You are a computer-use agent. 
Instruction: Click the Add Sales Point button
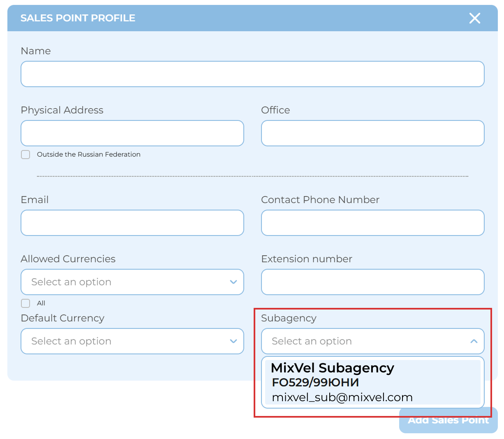click(x=448, y=420)
